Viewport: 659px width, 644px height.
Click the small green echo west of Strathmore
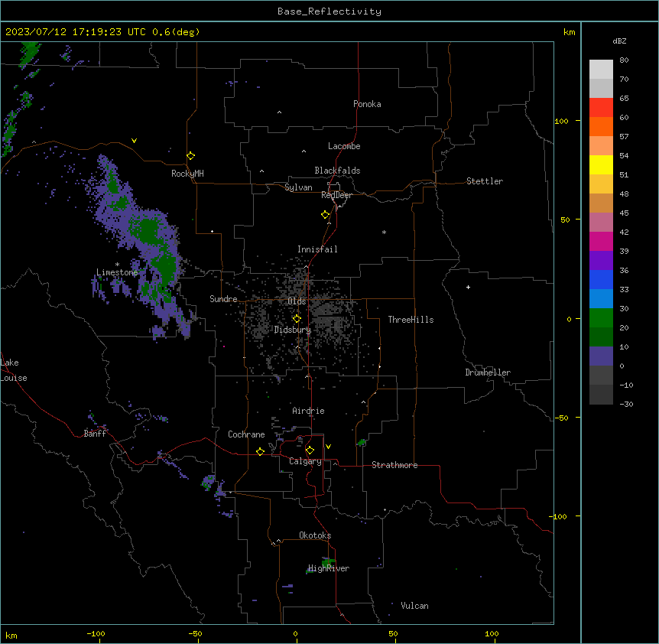coord(362,442)
